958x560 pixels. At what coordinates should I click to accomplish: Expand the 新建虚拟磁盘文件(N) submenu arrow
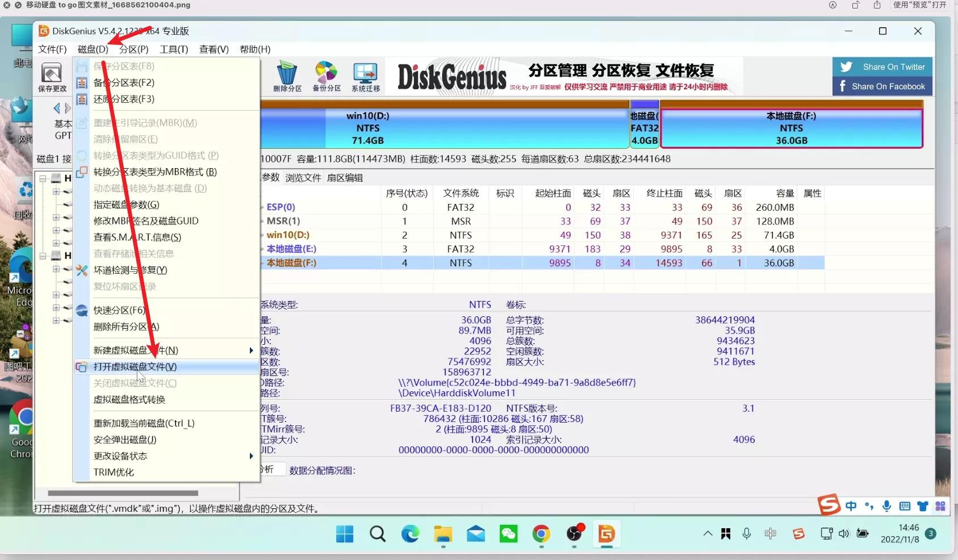tap(252, 350)
